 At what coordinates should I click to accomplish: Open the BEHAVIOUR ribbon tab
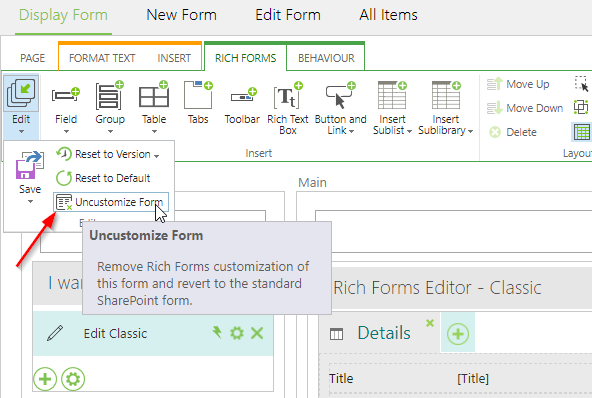pyautogui.click(x=326, y=58)
